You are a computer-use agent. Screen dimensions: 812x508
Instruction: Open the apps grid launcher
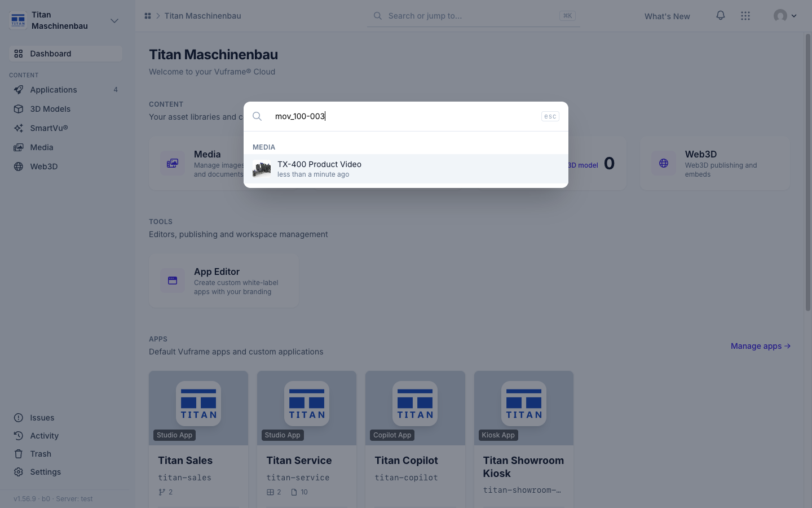[x=745, y=16]
